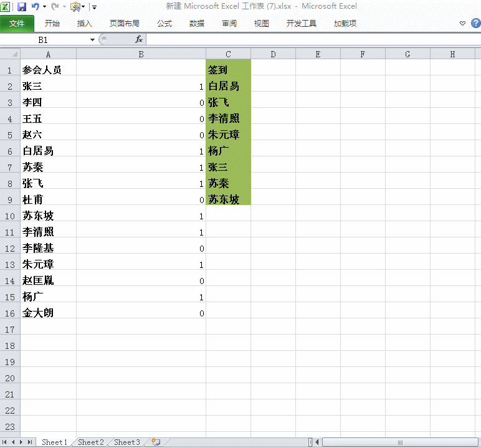Screen dimensions: 481x448
Task: Switch to the Sheet2 tab
Action: 91,442
